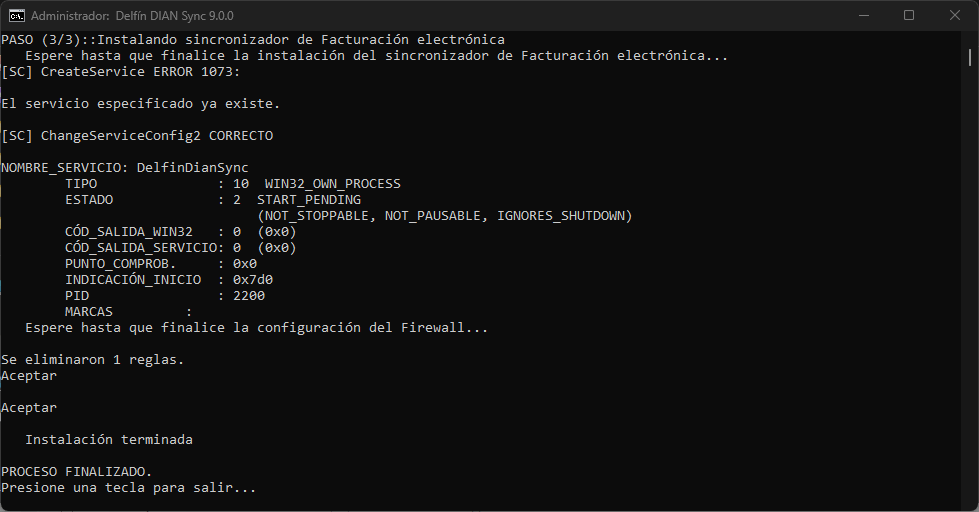Maximize the console window
The image size is (979, 512).
coord(908,16)
